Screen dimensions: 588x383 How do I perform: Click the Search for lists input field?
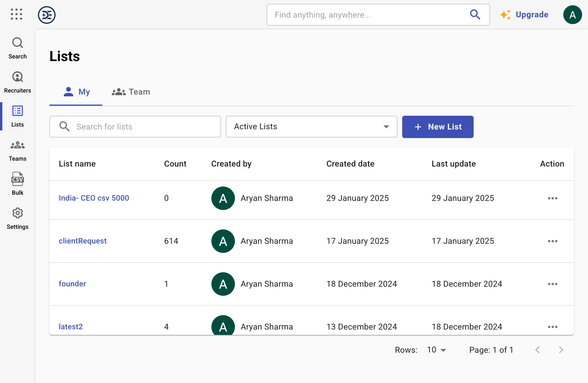click(x=136, y=126)
